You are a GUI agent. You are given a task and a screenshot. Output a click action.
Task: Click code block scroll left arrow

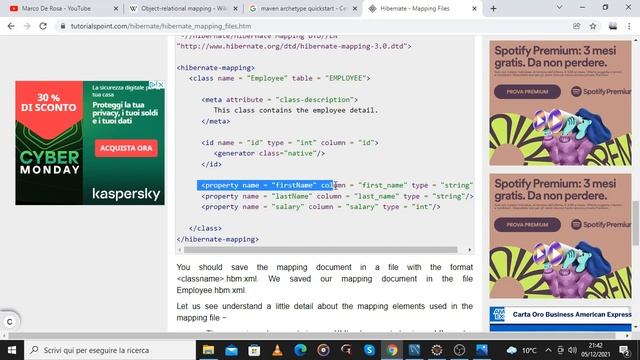tap(180, 249)
